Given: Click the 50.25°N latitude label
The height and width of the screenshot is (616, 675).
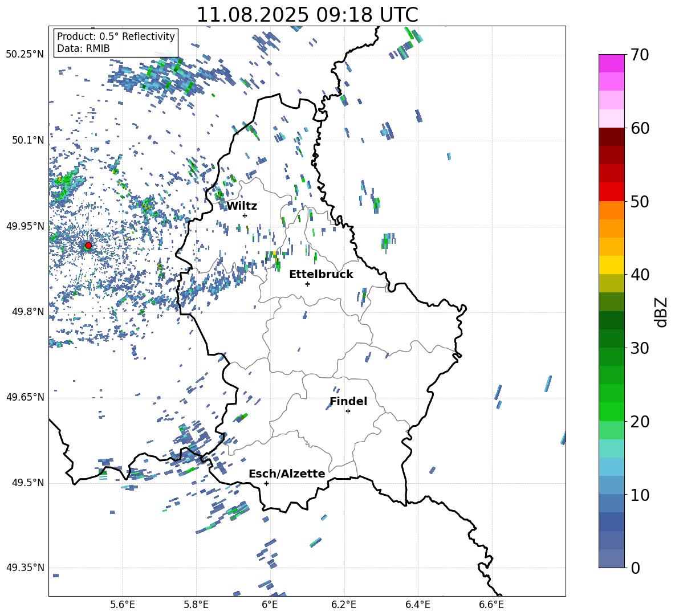Looking at the screenshot, I should pyautogui.click(x=25, y=55).
